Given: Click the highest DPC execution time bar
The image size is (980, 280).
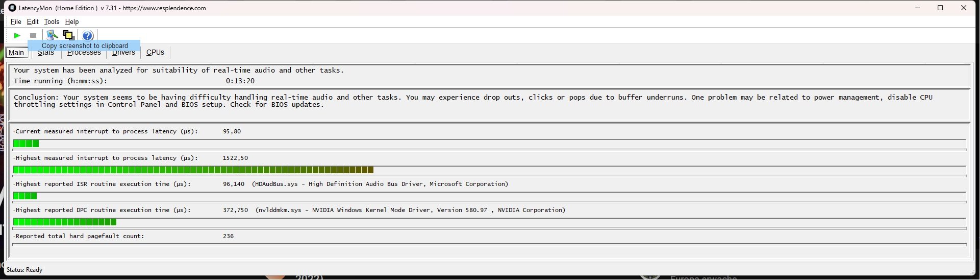Looking at the screenshot, I should click(x=490, y=222).
